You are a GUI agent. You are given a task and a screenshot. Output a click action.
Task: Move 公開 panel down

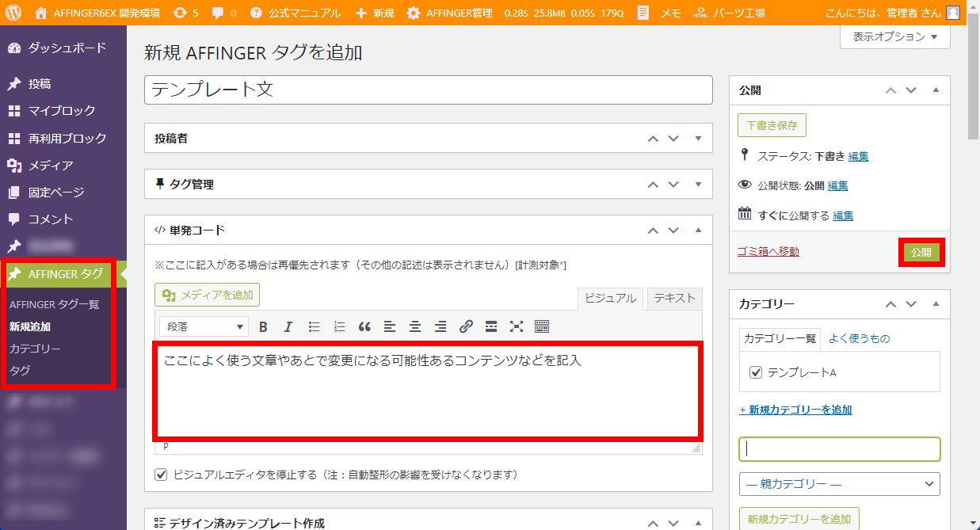(x=911, y=90)
